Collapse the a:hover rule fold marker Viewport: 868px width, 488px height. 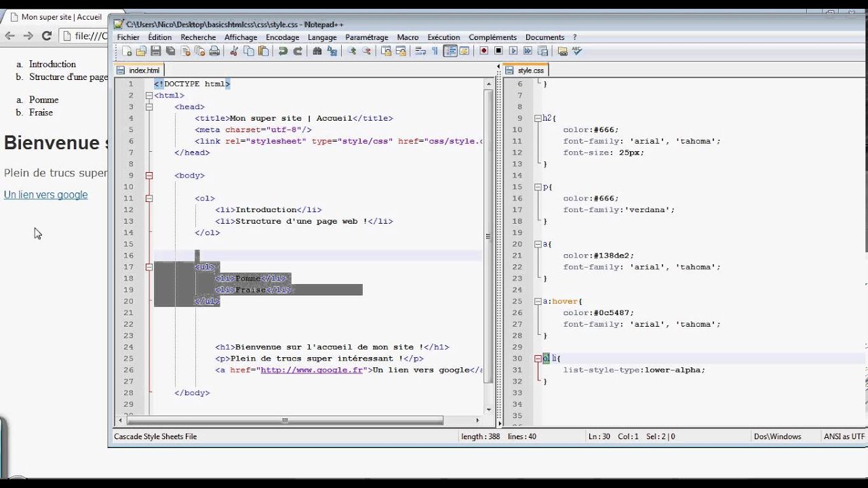coord(538,302)
